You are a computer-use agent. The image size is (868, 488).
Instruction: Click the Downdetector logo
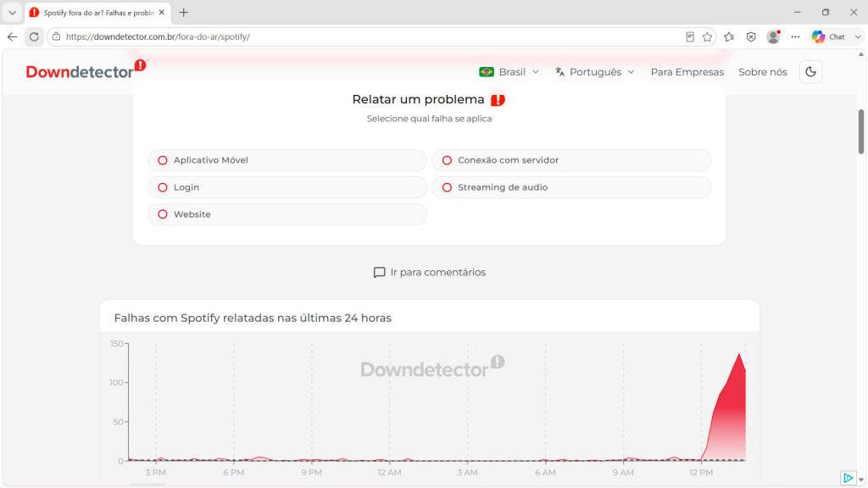pos(86,71)
